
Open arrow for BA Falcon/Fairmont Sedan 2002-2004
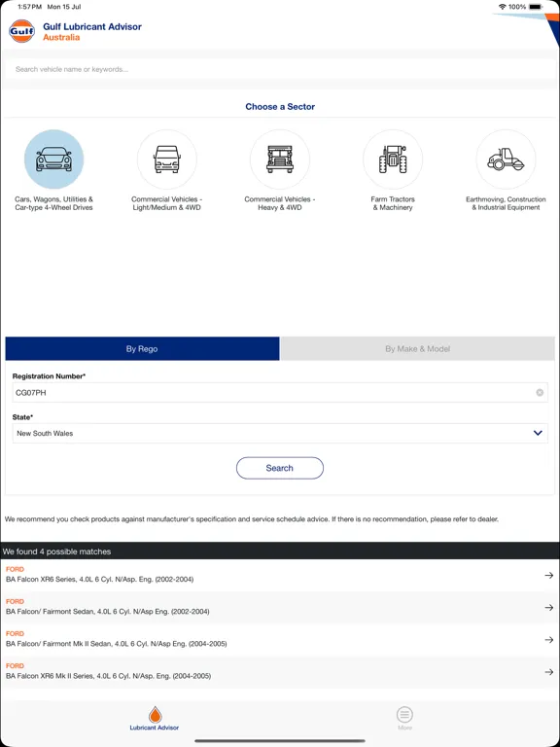(549, 607)
